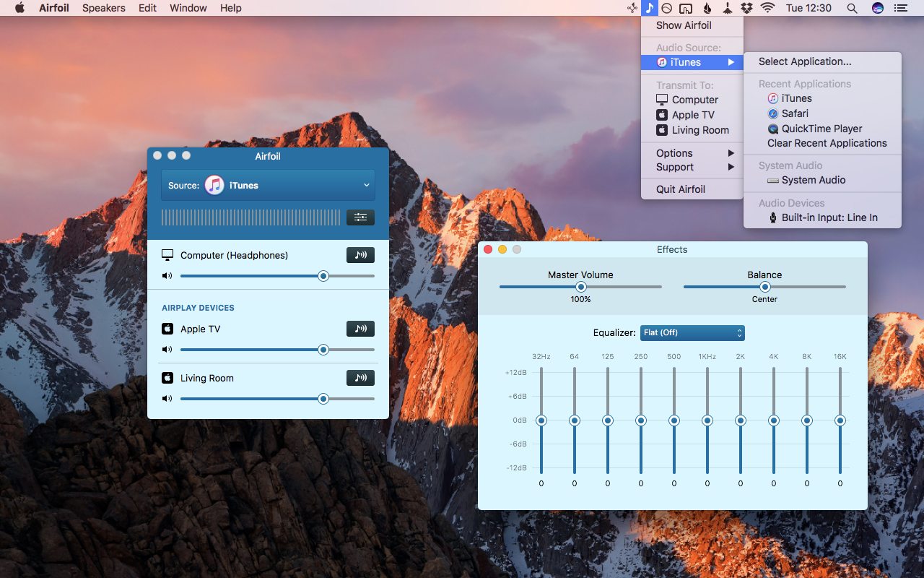Click the Safari icon in Recent Applications

(x=773, y=113)
